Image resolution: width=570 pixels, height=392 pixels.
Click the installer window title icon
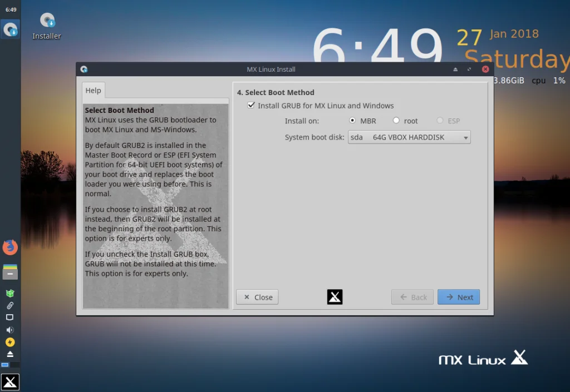[x=84, y=69]
